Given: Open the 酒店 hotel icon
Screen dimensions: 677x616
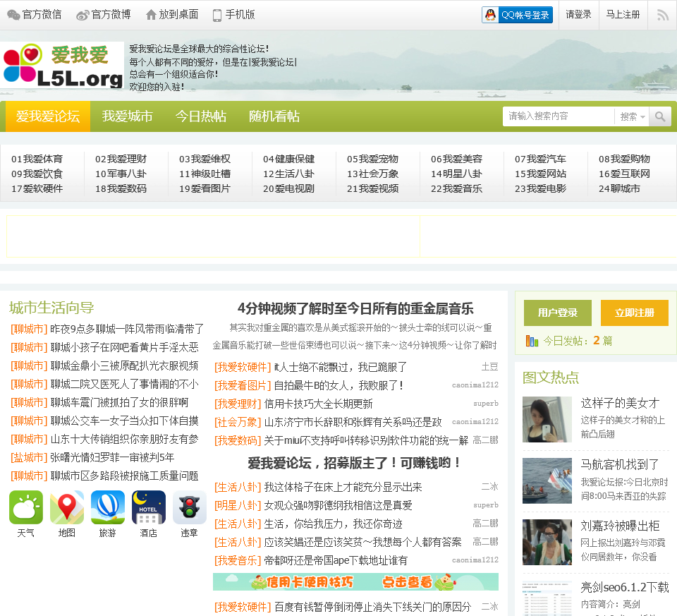Looking at the screenshot, I should click(x=149, y=507).
